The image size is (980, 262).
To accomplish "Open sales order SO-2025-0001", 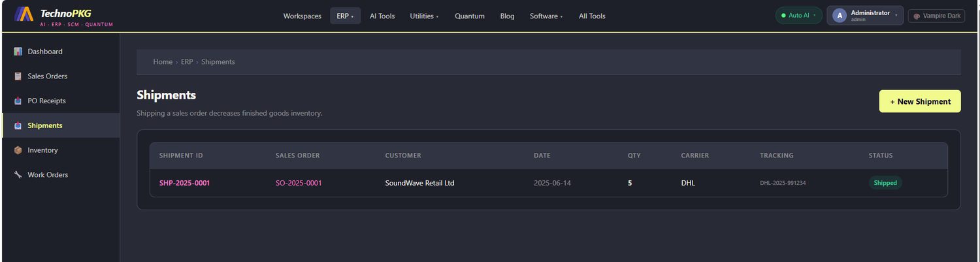I will (x=299, y=183).
